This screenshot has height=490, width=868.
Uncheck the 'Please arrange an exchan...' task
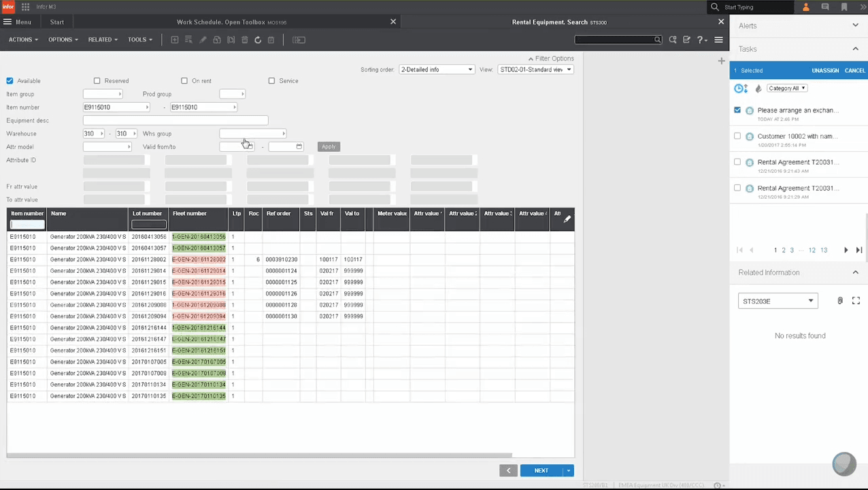pos(737,110)
